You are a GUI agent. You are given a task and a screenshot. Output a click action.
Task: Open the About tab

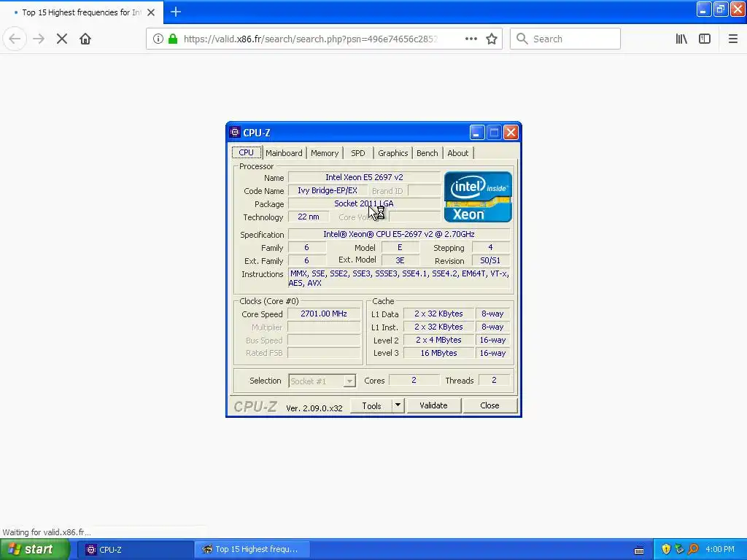458,153
